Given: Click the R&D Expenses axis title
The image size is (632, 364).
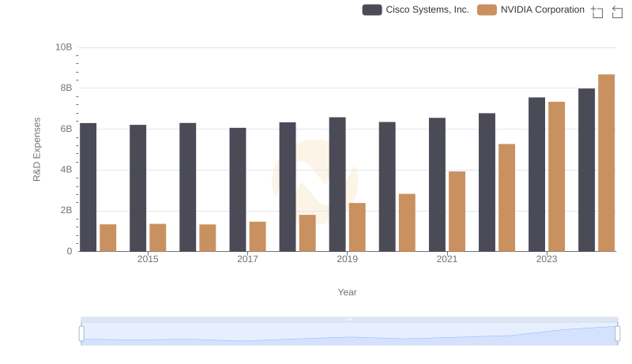Looking at the screenshot, I should (36, 149).
